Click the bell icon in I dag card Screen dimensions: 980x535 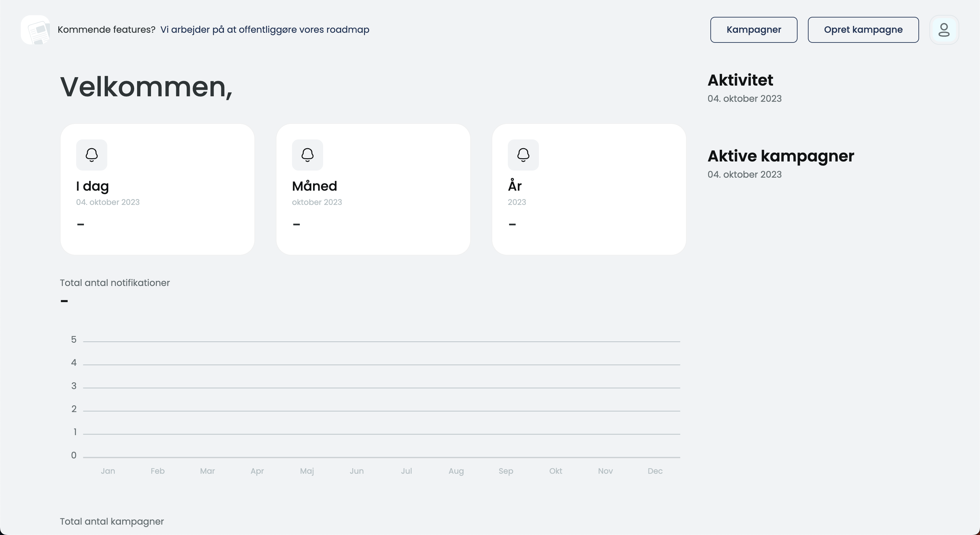pos(92,155)
